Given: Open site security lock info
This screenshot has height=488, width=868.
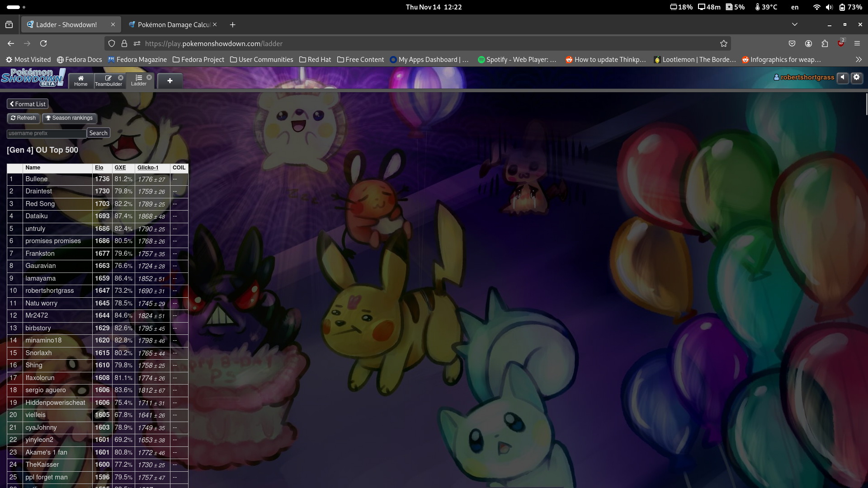Looking at the screenshot, I should (124, 43).
